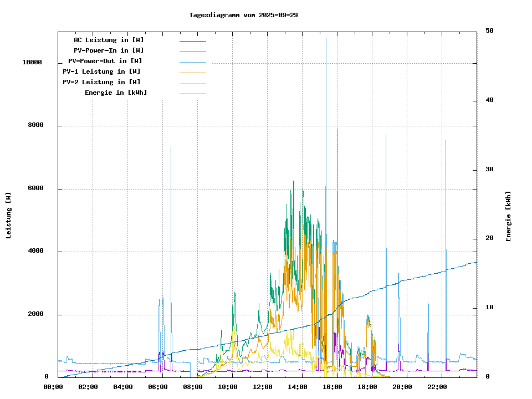
Task: Click the yellow PV-2 legend line sample
Action: click(x=192, y=83)
